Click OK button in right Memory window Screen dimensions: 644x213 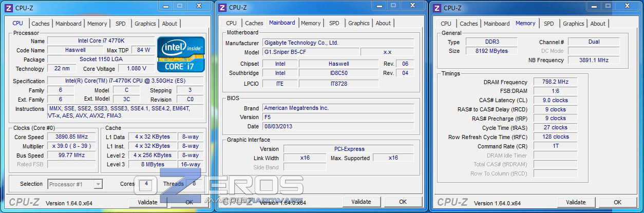(x=618, y=202)
